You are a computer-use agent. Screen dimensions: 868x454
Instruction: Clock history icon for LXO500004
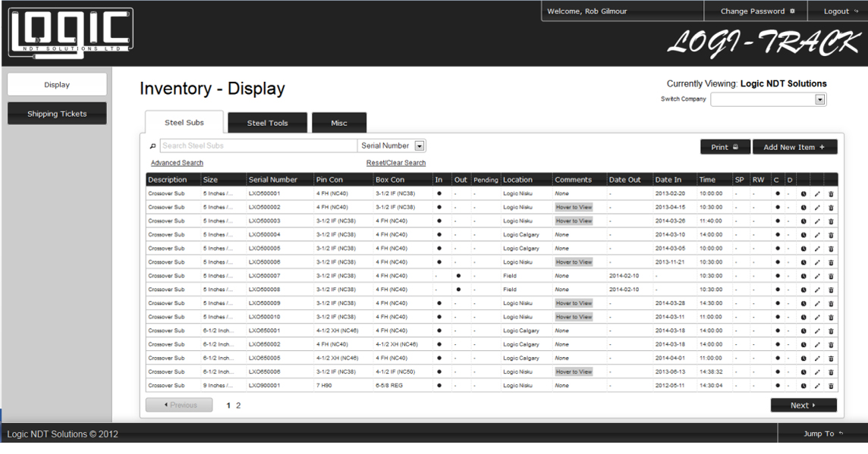pyautogui.click(x=804, y=235)
